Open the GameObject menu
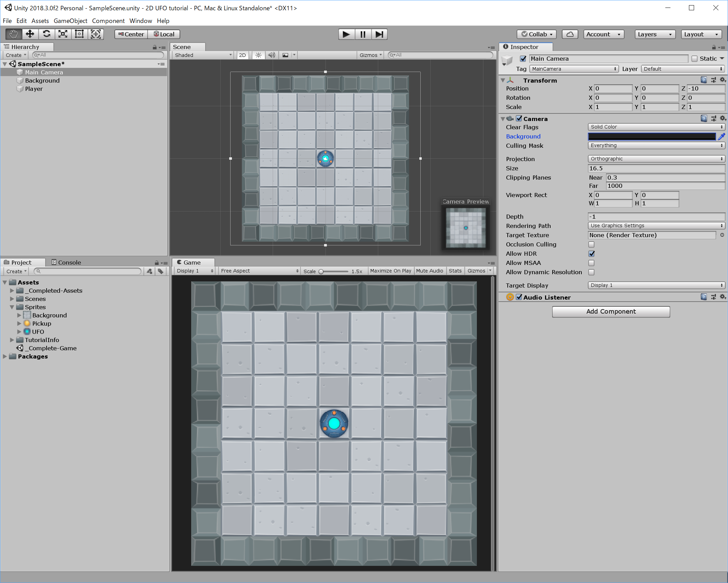The height and width of the screenshot is (583, 728). point(70,21)
